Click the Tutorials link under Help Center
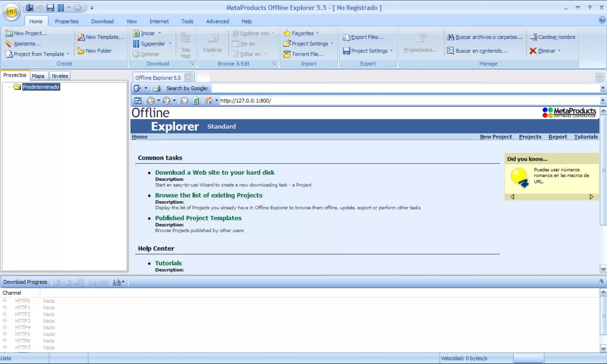Viewport: 607px width, 364px height. coord(168,263)
